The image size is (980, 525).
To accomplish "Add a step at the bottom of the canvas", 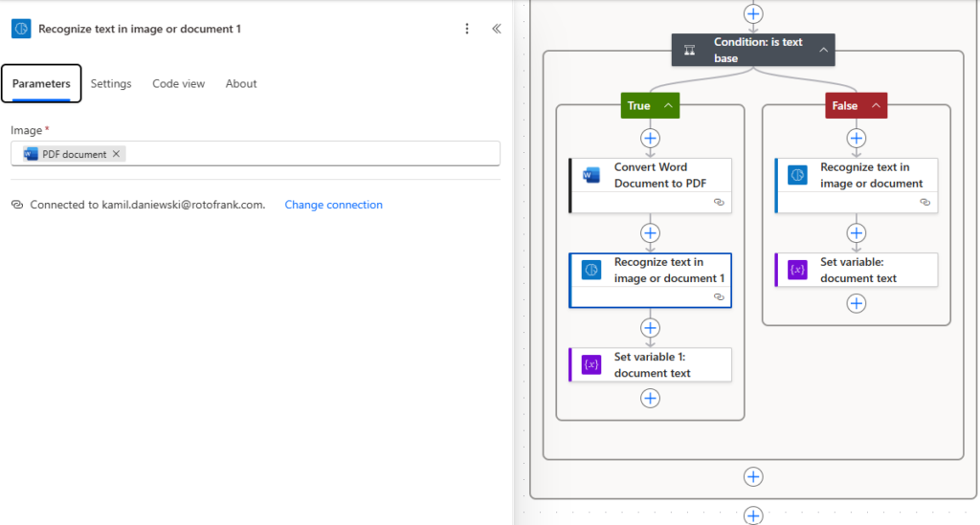I will point(753,515).
